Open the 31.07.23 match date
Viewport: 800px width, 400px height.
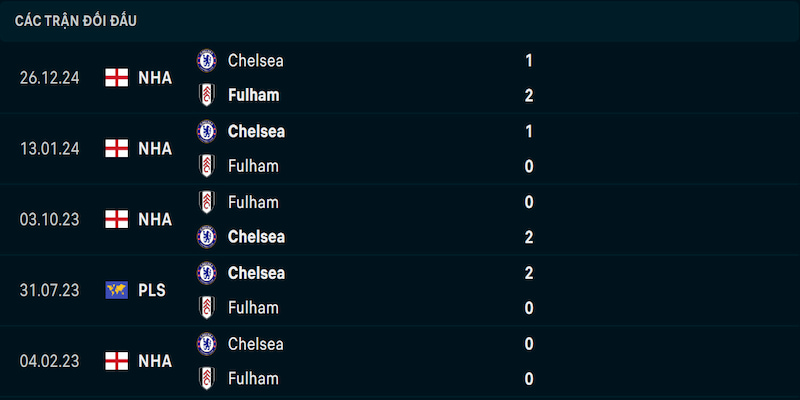click(x=49, y=290)
